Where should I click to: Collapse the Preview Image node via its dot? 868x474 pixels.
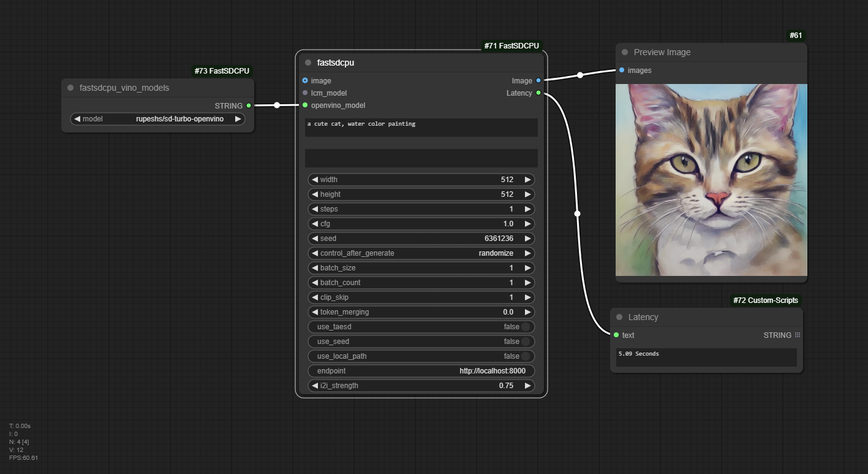624,52
